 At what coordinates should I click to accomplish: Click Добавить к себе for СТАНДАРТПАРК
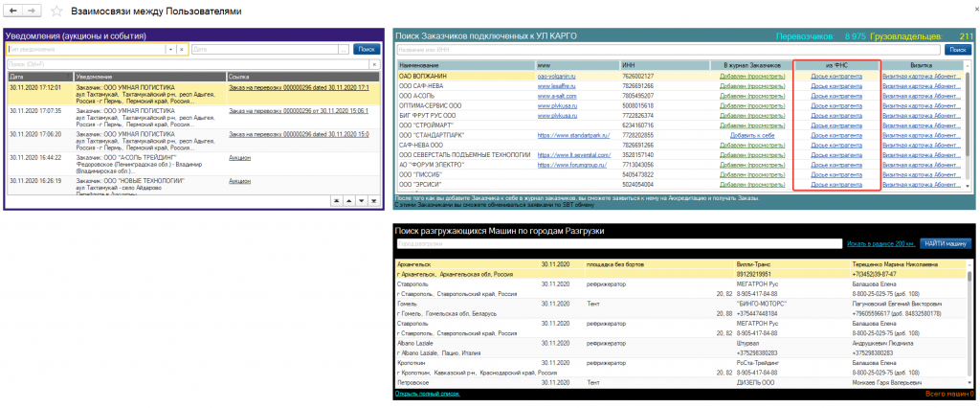point(752,135)
